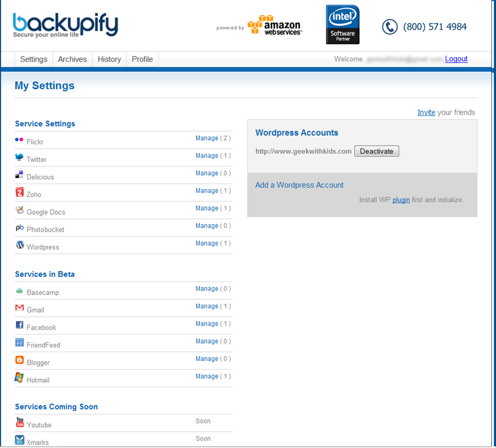Click Manage for the Delicious service
Image resolution: width=496 pixels, height=448 pixels.
(x=207, y=173)
